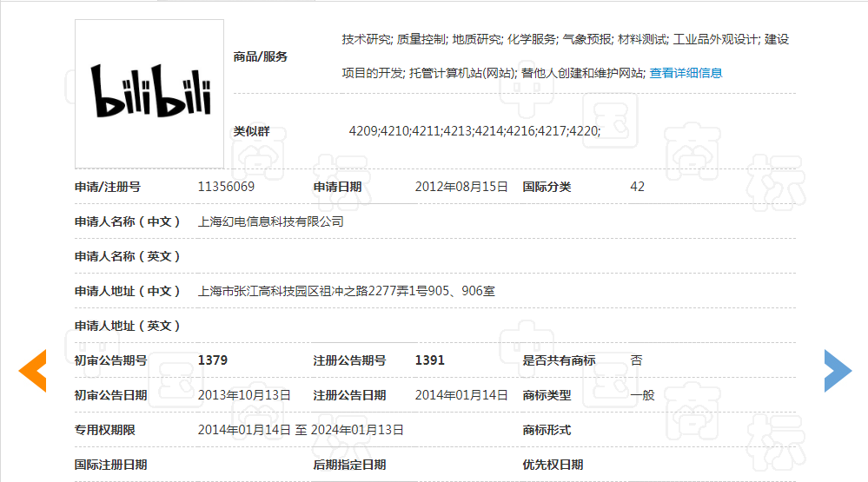Select application date 2012年08月15日
The image size is (868, 482).
point(461,187)
